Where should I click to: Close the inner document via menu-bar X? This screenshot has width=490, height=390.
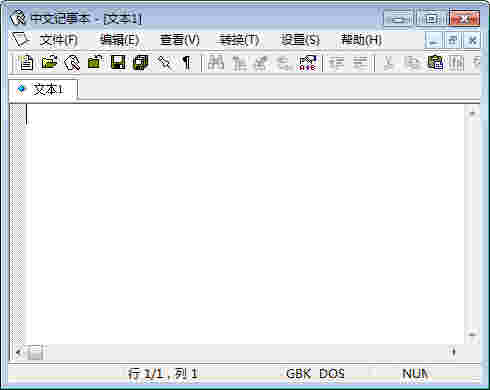(472, 41)
